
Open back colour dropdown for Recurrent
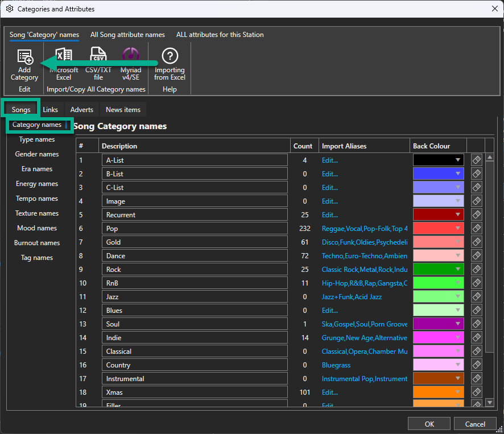point(458,214)
